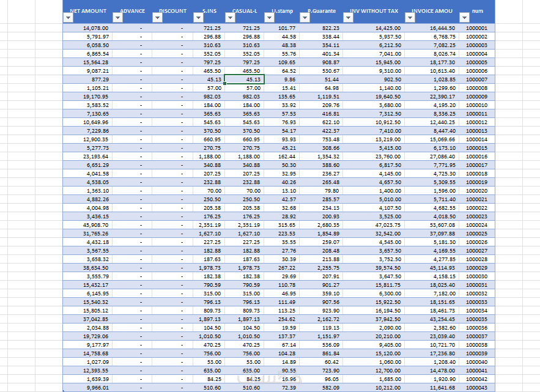Open the U.stamp filter dropdown
Screen dimensions: 540x392
(269, 18)
